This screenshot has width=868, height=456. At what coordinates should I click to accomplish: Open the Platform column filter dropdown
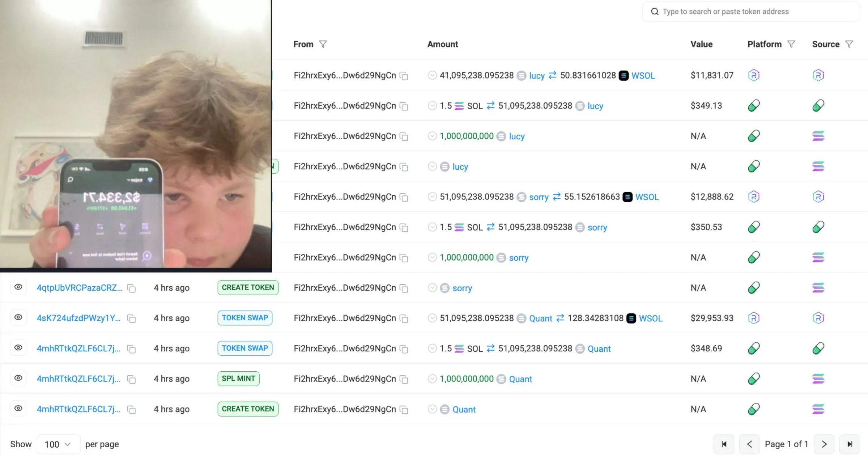click(x=791, y=44)
